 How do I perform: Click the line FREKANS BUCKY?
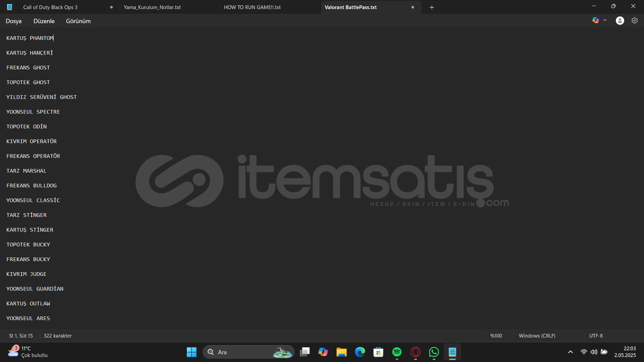(28, 259)
